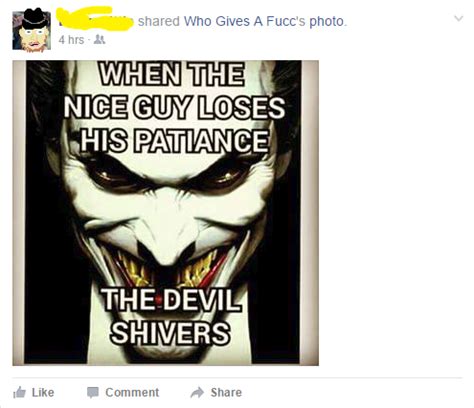Click the Share arrow icon
Image resolution: width=474 pixels, height=408 pixels.
coord(197,392)
